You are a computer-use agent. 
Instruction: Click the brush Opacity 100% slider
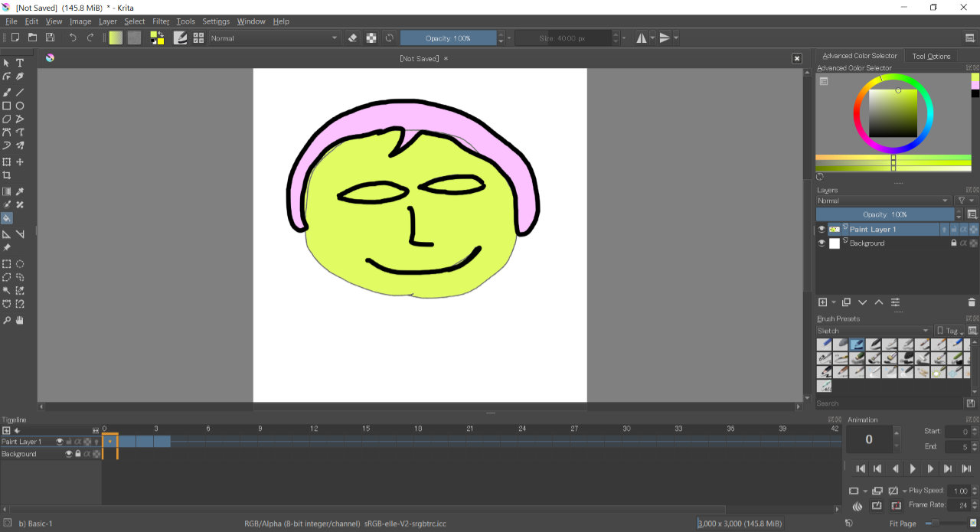(448, 38)
